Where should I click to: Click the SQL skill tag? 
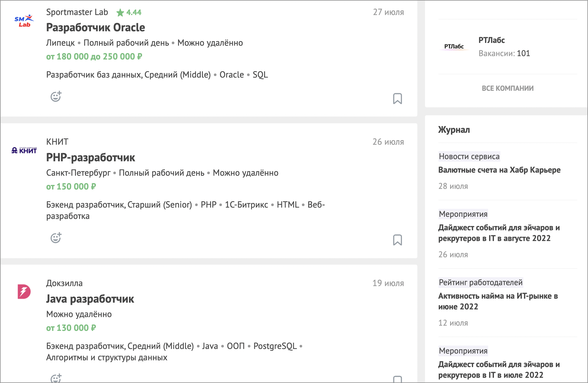[260, 75]
